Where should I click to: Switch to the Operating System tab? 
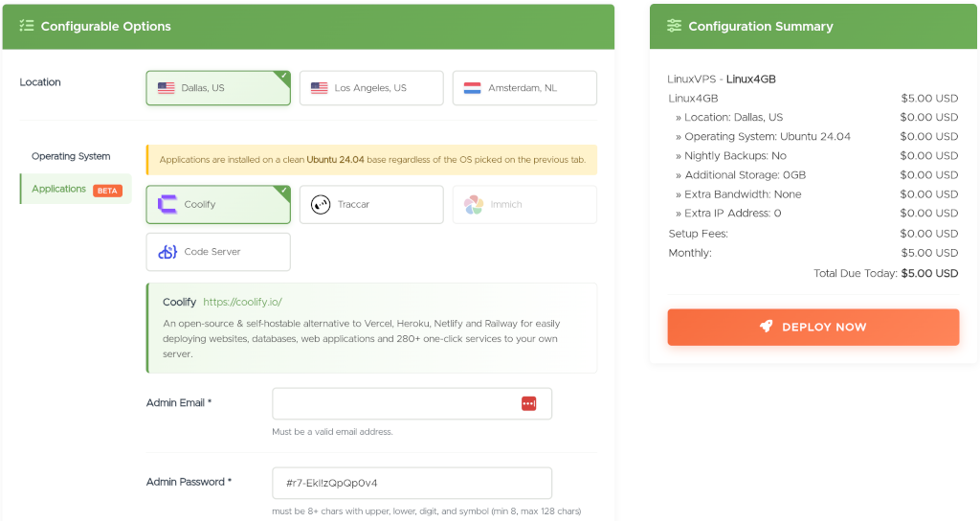coord(71,156)
